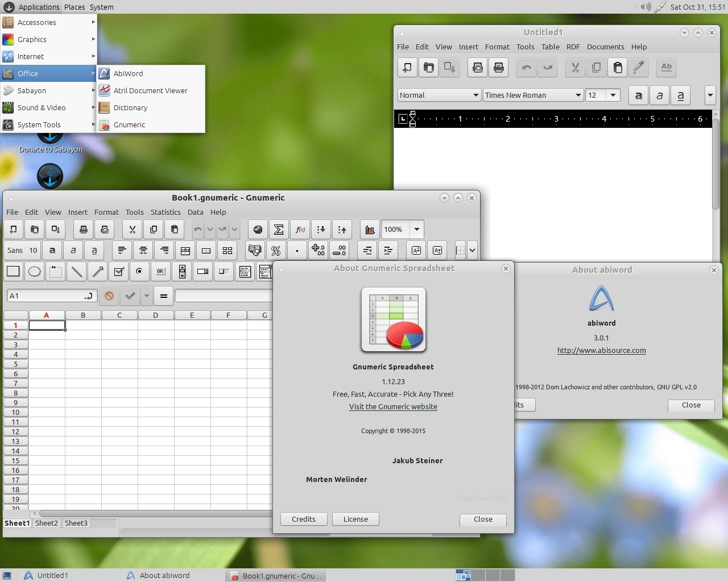The image size is (728, 582).
Task: Center across selection in Gnumeric toolbar
Action: 185,250
